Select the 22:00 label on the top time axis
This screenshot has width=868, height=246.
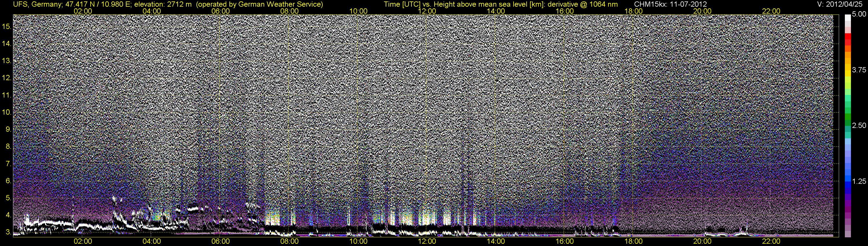771,11
